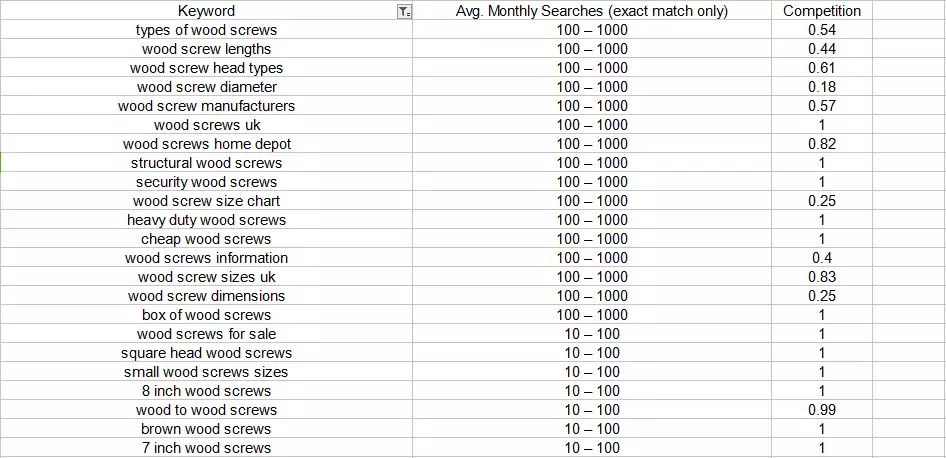Click the 'brown wood screws' keyword cell

pyautogui.click(x=206, y=429)
